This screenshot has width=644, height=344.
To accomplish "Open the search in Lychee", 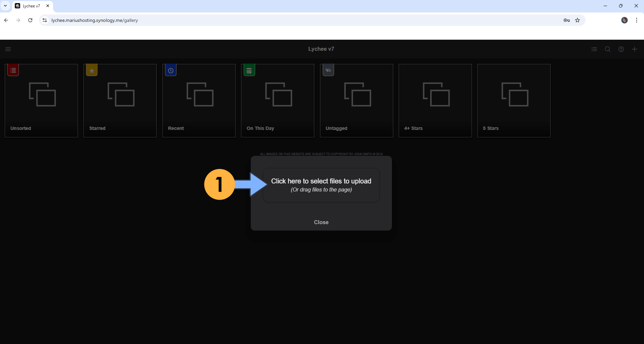I will tap(607, 49).
